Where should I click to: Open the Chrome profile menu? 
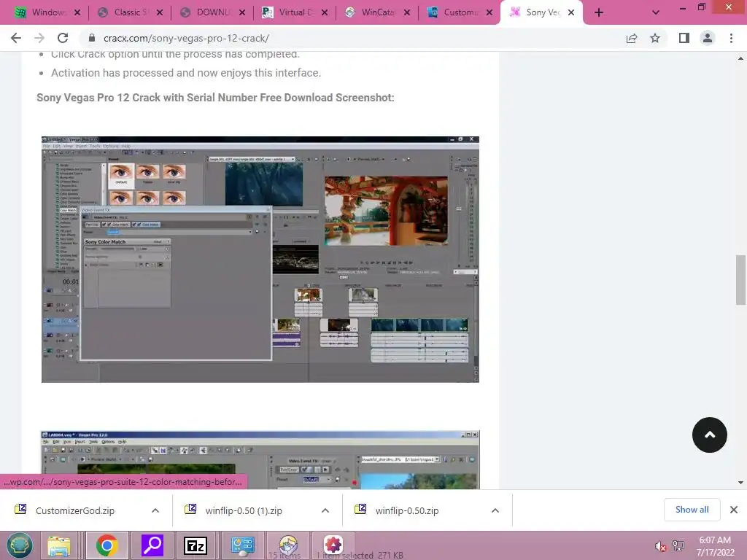708,38
